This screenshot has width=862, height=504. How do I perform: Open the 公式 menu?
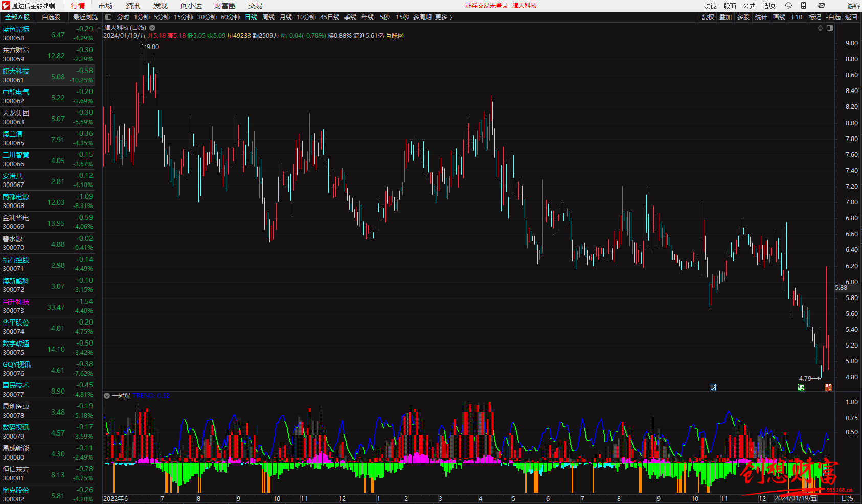[750, 6]
